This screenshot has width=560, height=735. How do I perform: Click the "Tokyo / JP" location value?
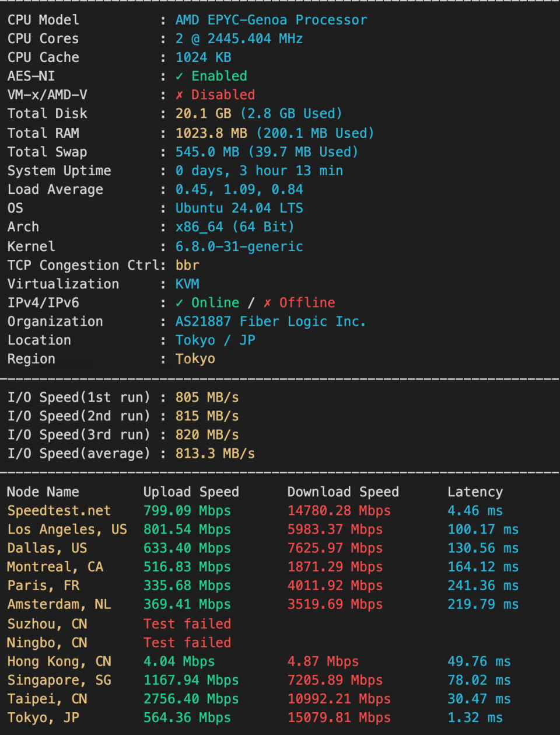(215, 340)
